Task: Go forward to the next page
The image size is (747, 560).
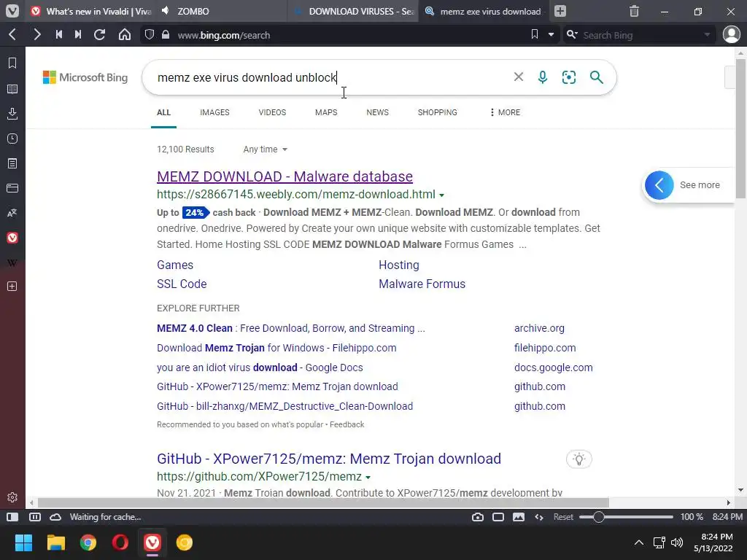Action: point(37,35)
